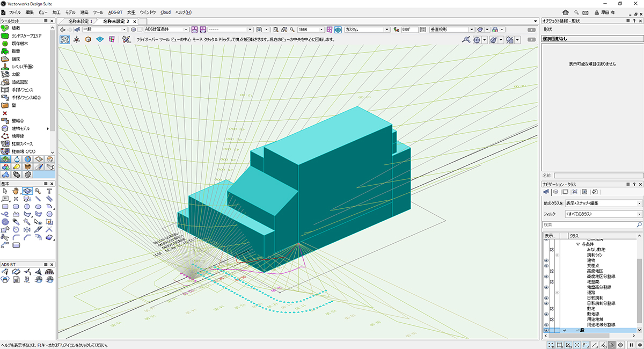Toggle visibility eye for 高度地区分割線 class
The width and height of the screenshot is (644, 349).
tap(546, 277)
